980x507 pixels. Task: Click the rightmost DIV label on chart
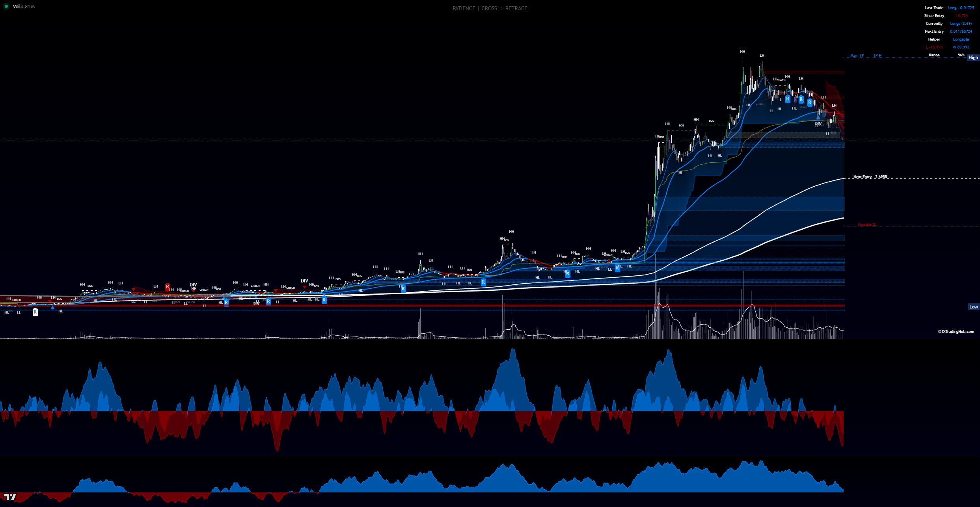[818, 124]
